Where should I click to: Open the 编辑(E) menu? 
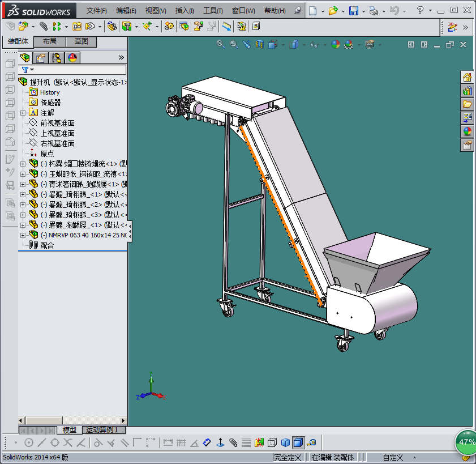pos(126,11)
